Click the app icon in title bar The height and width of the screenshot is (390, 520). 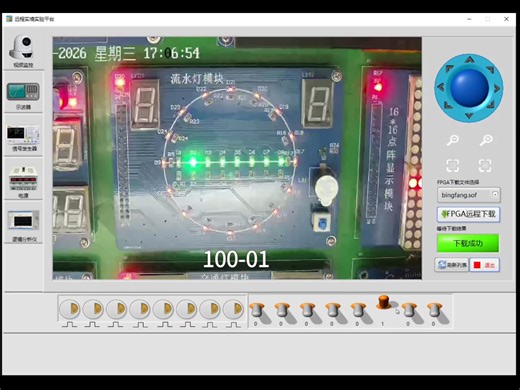tap(9, 19)
